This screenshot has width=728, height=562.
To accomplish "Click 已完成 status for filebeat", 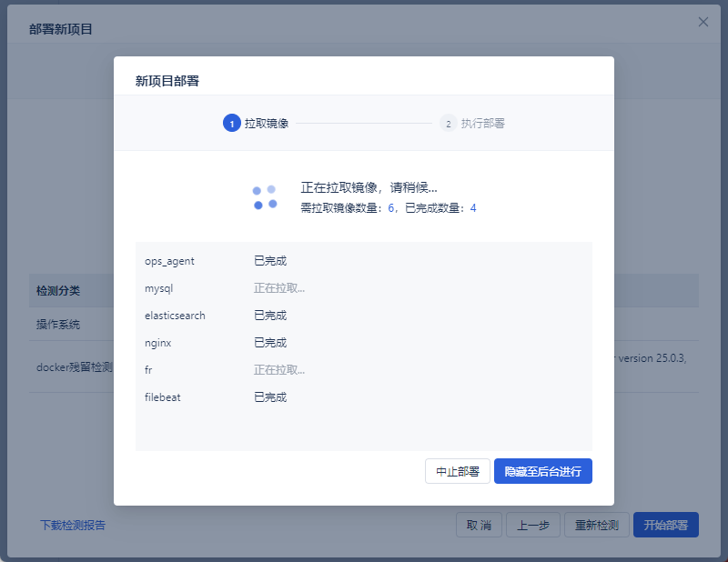I will click(x=270, y=397).
